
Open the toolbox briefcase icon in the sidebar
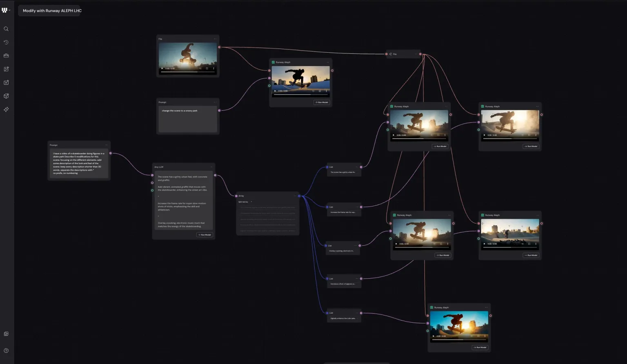click(6, 55)
